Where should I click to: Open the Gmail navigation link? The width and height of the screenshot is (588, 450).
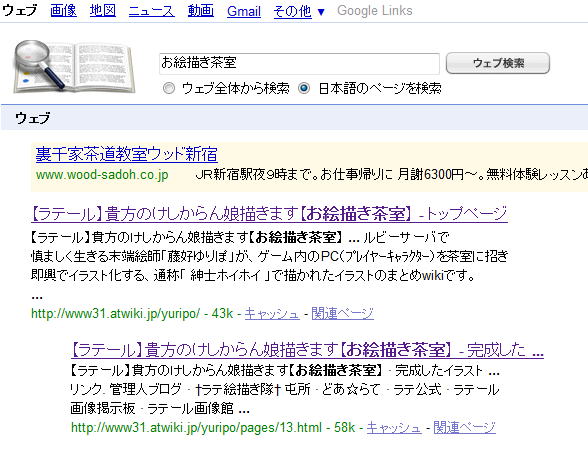[x=244, y=11]
